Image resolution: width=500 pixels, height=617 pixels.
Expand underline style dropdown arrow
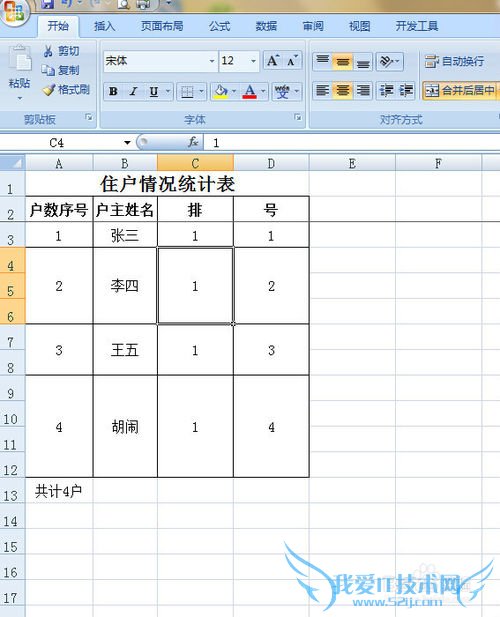(x=168, y=92)
